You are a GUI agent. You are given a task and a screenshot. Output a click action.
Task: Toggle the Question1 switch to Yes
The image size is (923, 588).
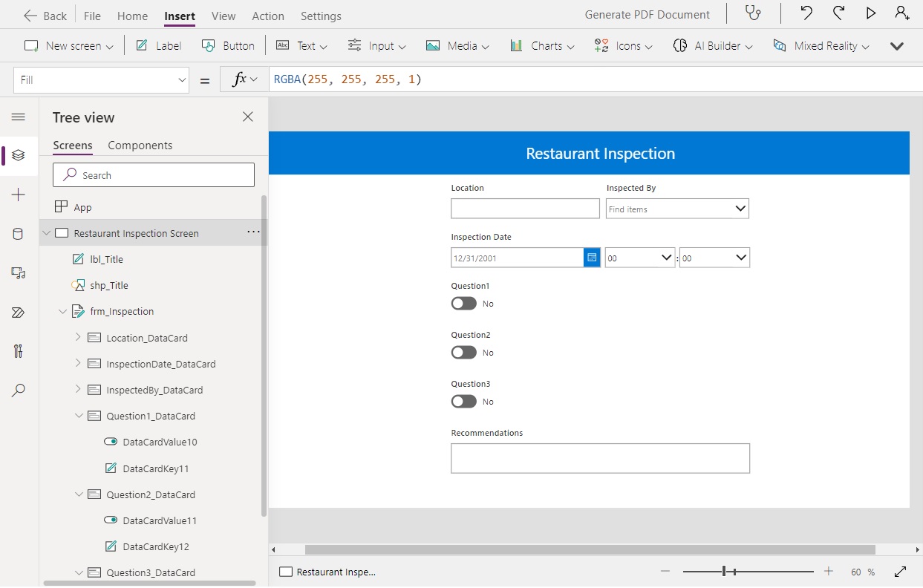coord(463,303)
